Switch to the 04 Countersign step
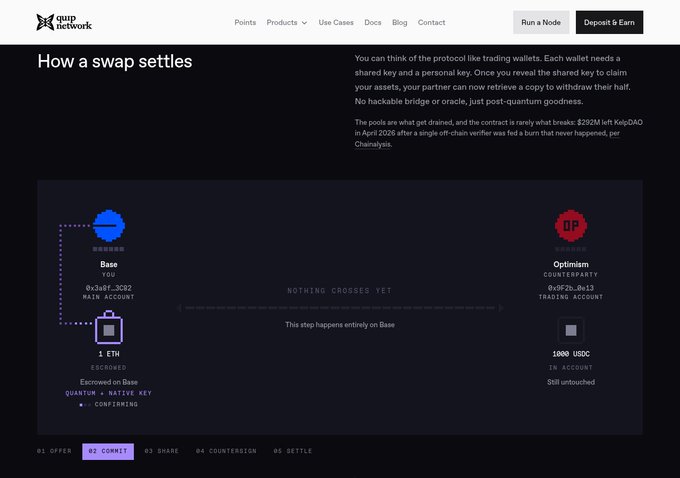The height and width of the screenshot is (478, 680). click(x=226, y=451)
